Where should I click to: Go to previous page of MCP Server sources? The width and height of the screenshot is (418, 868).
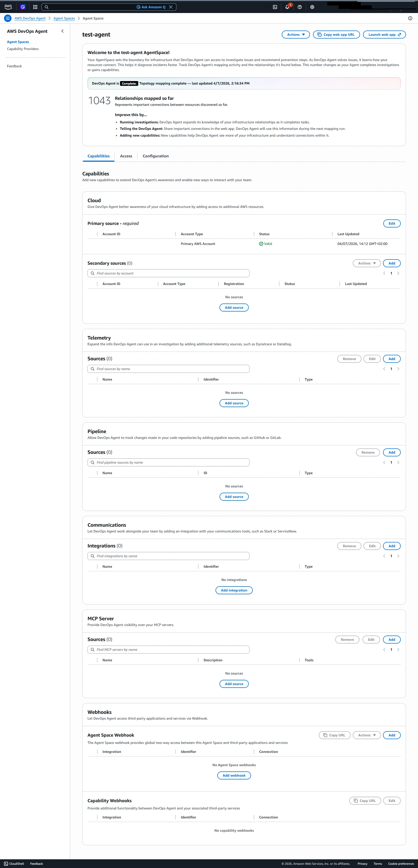(384, 650)
